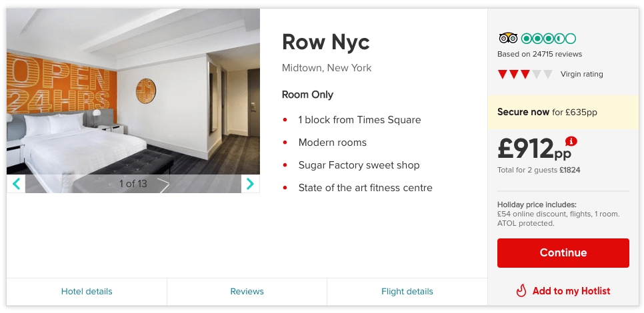The height and width of the screenshot is (313, 644).
Task: Click the Midtown, New York location text
Action: pyautogui.click(x=327, y=68)
